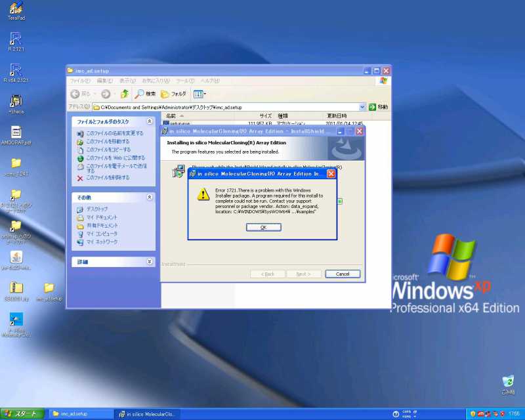
Task: Switch to imc_ad.setup taskbar button
Action: [80, 414]
